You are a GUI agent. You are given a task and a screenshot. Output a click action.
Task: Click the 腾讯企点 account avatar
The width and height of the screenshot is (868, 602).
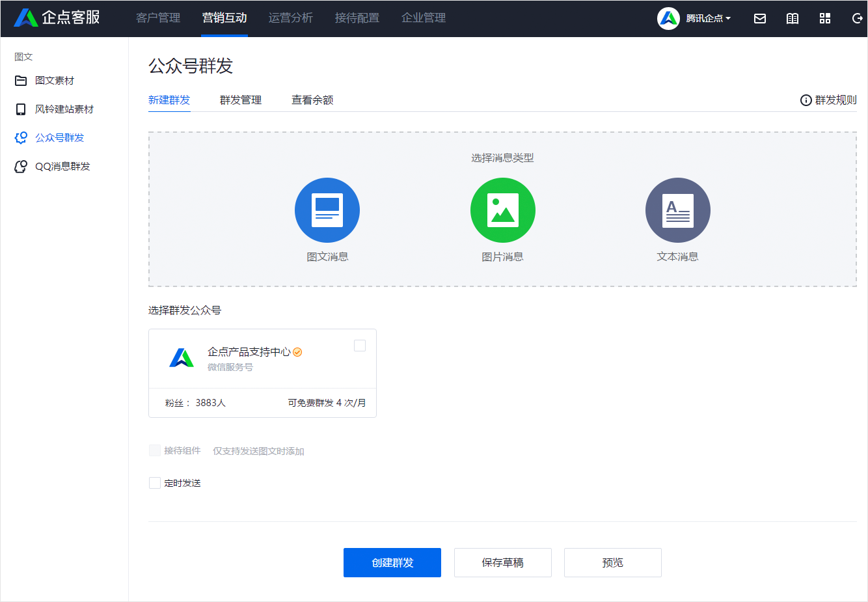pyautogui.click(x=668, y=18)
